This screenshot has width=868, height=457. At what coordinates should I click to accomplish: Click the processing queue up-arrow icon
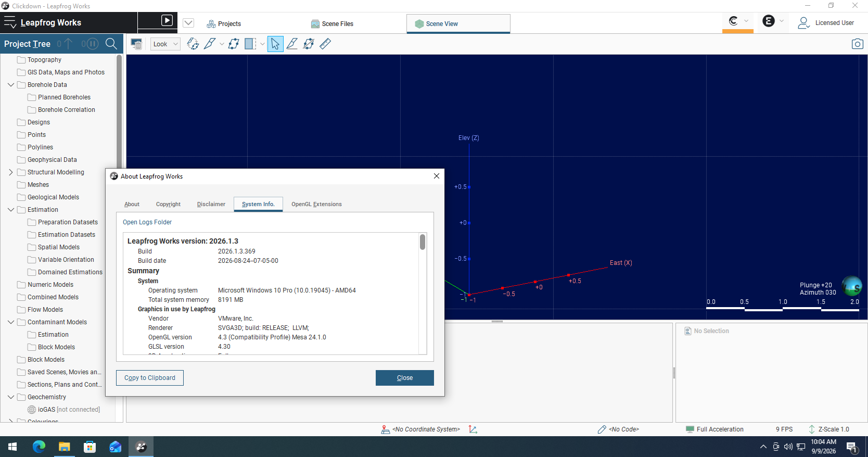tap(68, 44)
